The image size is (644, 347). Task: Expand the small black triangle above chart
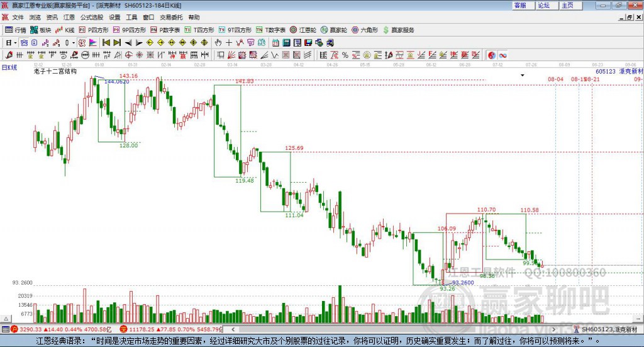(x=523, y=75)
